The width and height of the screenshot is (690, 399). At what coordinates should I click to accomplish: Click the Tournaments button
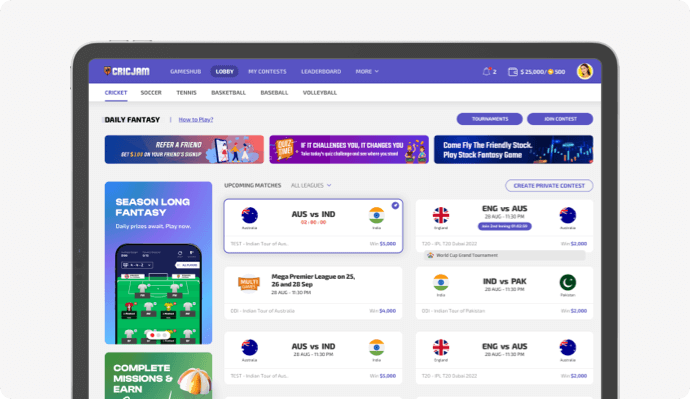[x=490, y=119]
